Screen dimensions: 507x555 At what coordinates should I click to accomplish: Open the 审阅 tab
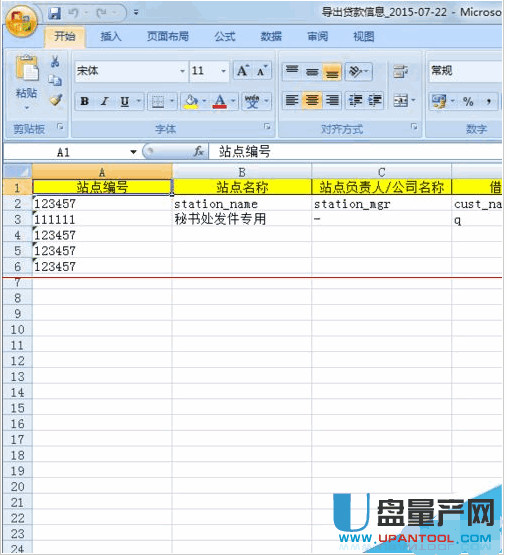pos(318,36)
